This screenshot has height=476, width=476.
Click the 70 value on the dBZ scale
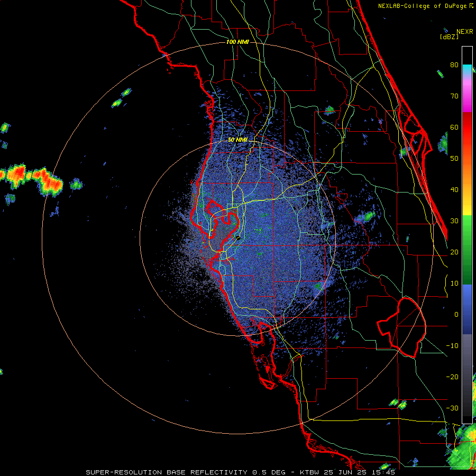click(454, 96)
